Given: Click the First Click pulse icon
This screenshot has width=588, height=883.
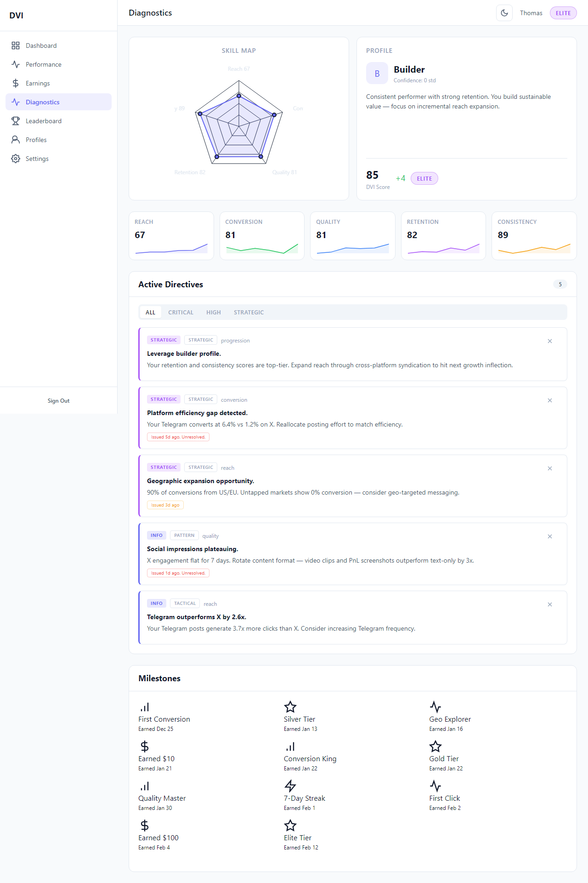Looking at the screenshot, I should 435,786.
